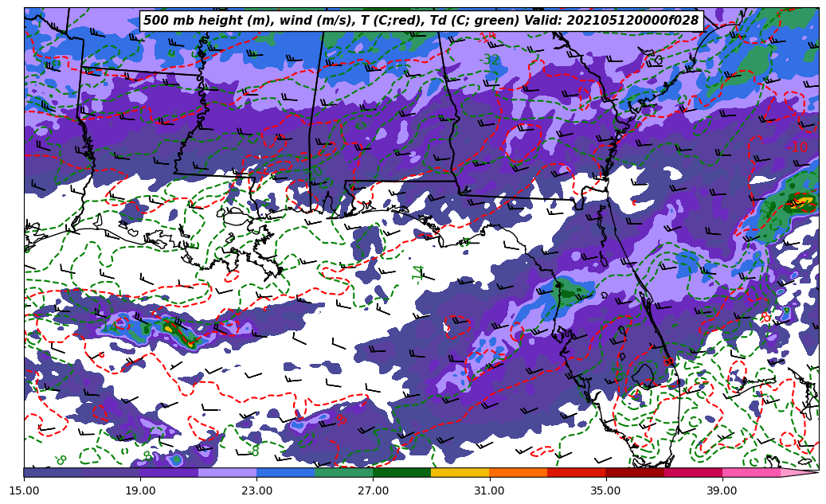Select the lavender colorbar segment before 23.00

click(227, 472)
